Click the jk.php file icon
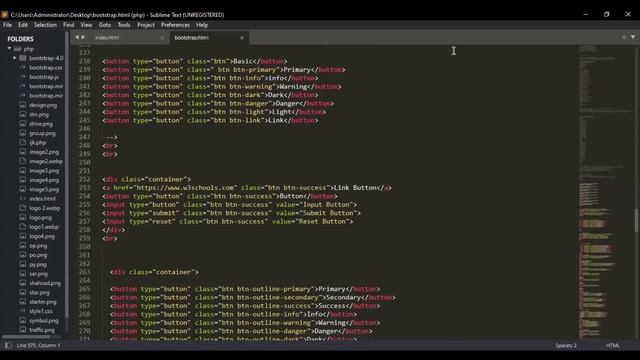 click(x=23, y=142)
